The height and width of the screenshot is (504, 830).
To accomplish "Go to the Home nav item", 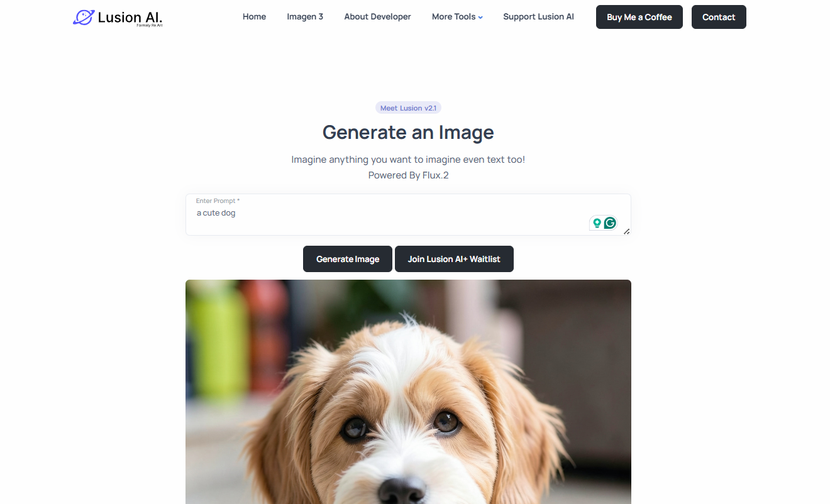I will (254, 17).
